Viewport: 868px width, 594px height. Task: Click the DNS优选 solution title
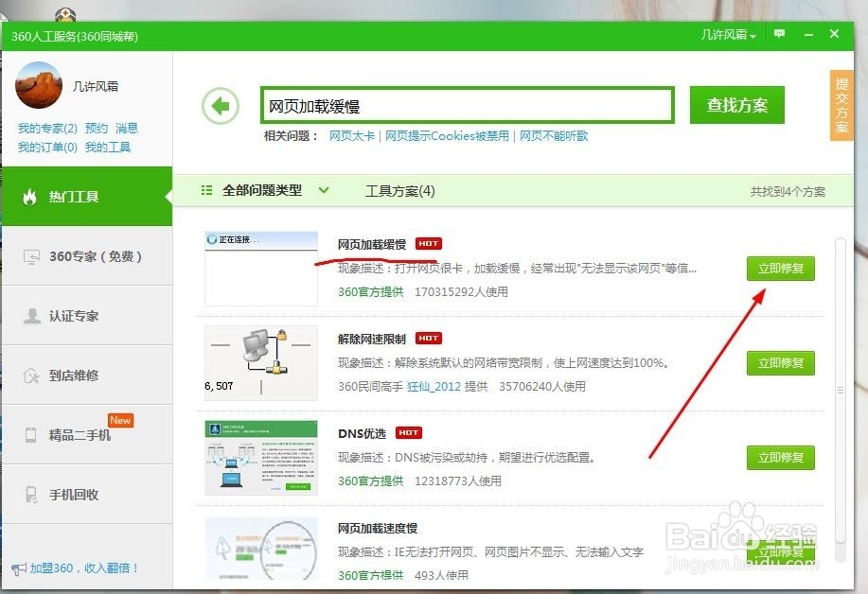click(362, 433)
